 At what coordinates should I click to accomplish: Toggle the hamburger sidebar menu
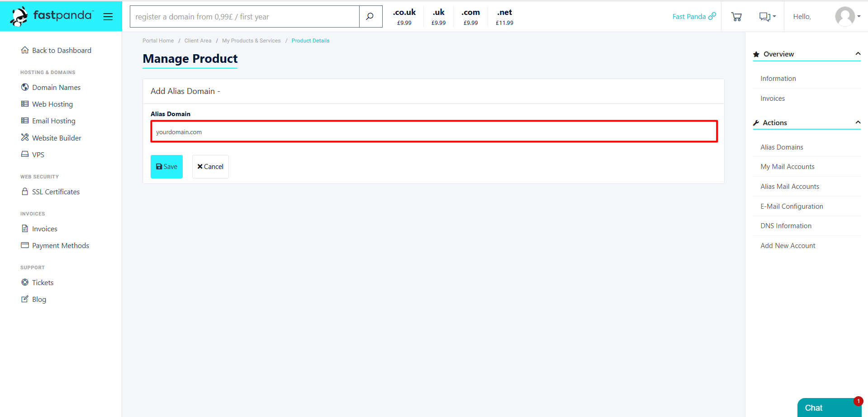[108, 17]
